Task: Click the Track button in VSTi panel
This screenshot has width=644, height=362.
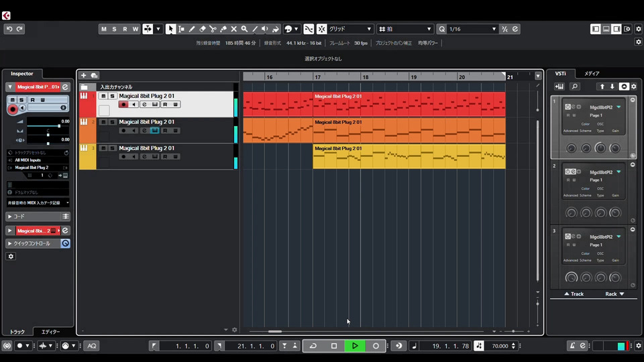Action: pyautogui.click(x=574, y=294)
